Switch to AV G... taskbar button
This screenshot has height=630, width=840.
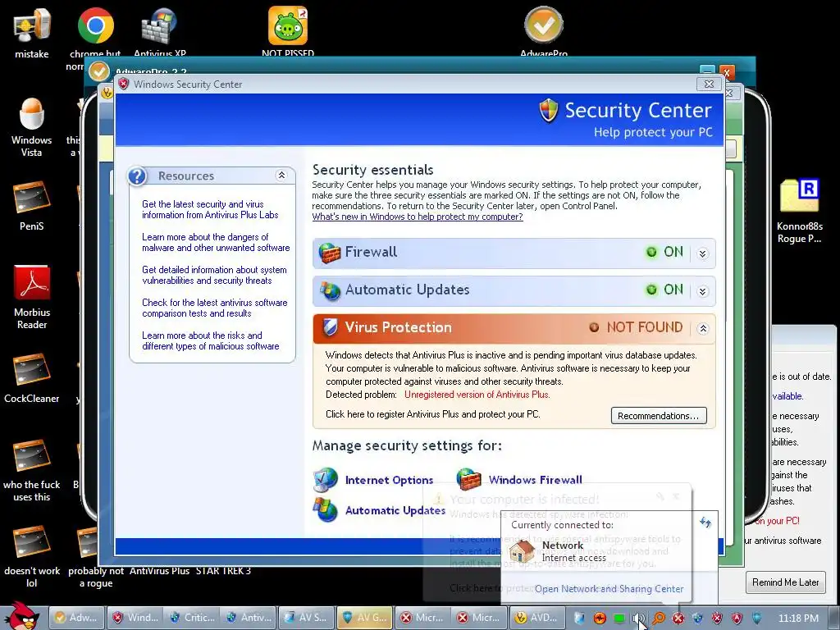(x=364, y=618)
